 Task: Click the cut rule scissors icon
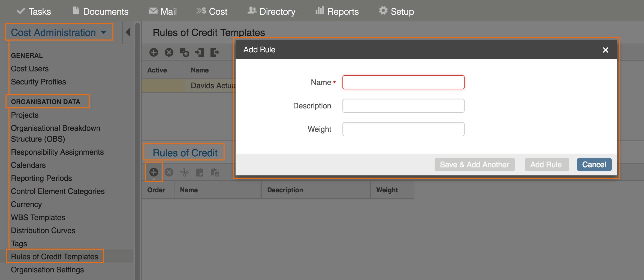(184, 172)
